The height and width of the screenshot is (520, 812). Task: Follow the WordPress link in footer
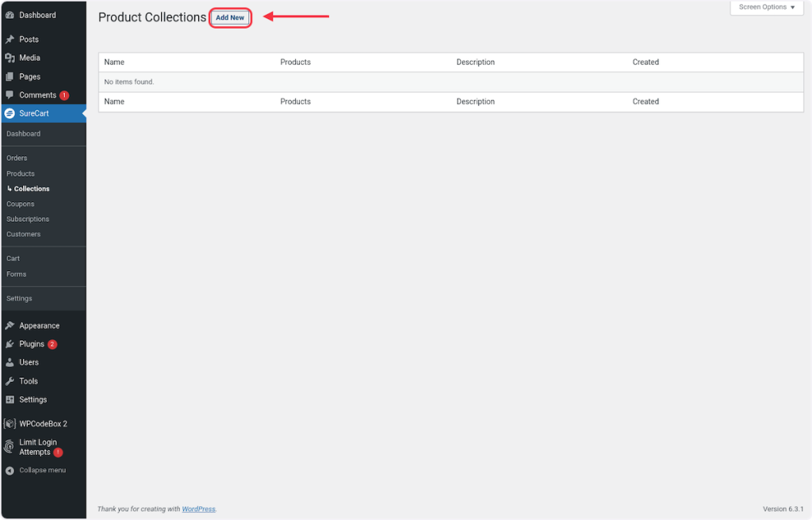pyautogui.click(x=198, y=509)
